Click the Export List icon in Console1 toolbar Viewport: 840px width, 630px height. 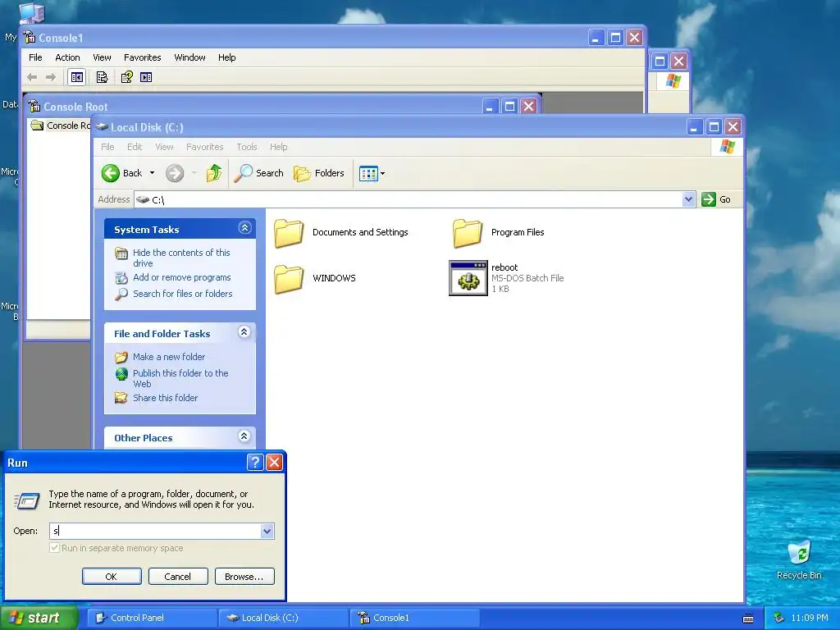102,77
